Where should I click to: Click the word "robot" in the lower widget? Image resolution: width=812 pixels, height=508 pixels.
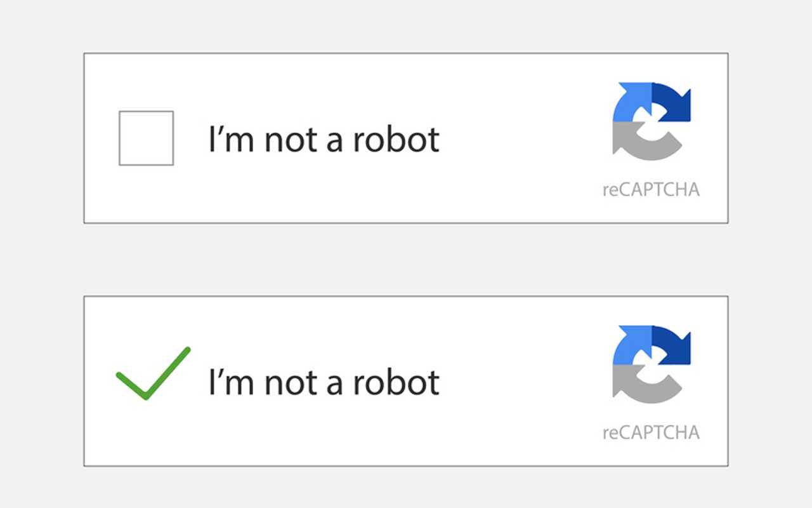[x=396, y=382]
